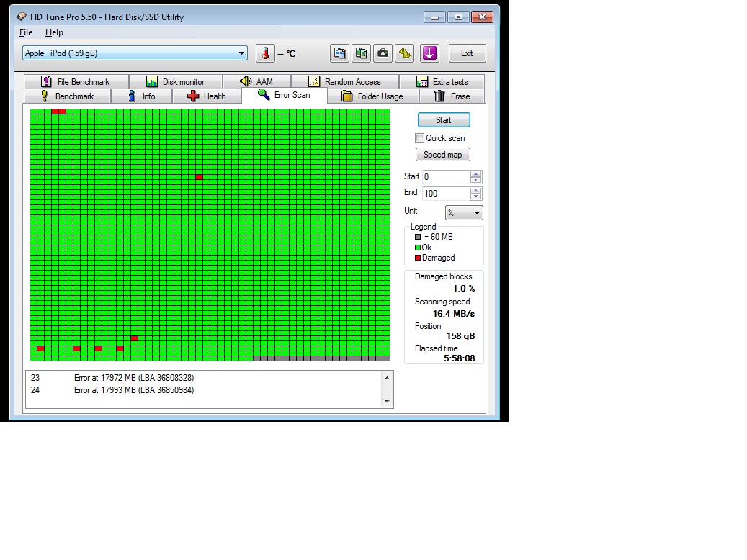The height and width of the screenshot is (560, 747).
Task: Open the File menu
Action: tap(26, 32)
